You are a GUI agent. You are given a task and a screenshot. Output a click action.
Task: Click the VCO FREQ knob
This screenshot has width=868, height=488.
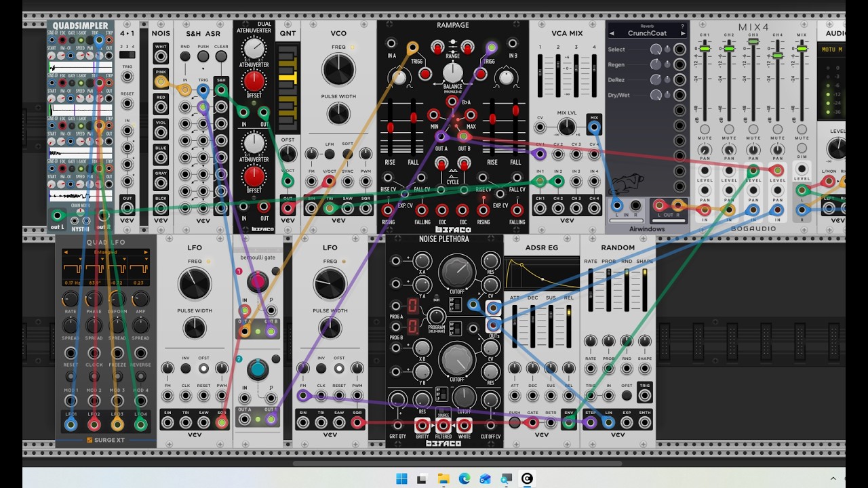coord(338,69)
